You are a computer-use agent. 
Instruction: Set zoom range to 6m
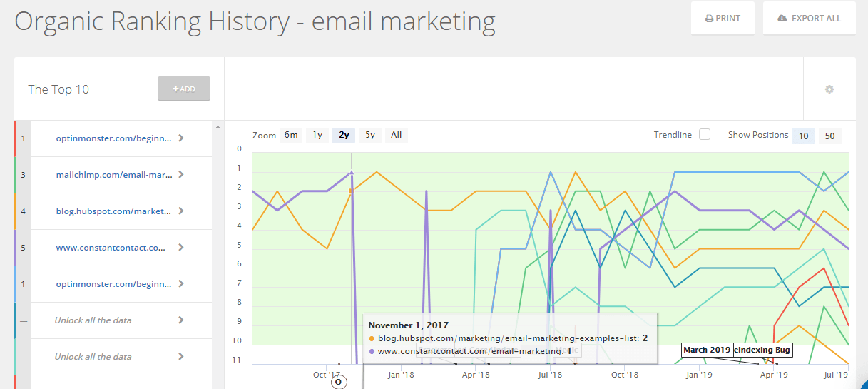(x=291, y=135)
